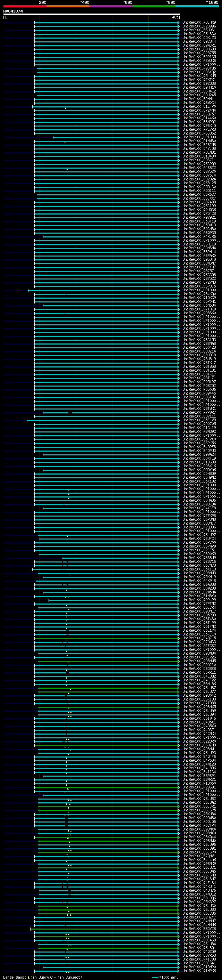This screenshot has width=222, height=980.
Task: Select the UniRef100_A9SYQ5 hit label
Action: [199, 68]
